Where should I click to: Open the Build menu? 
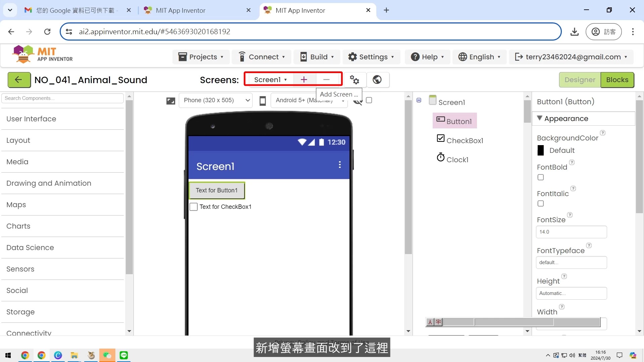pyautogui.click(x=317, y=57)
